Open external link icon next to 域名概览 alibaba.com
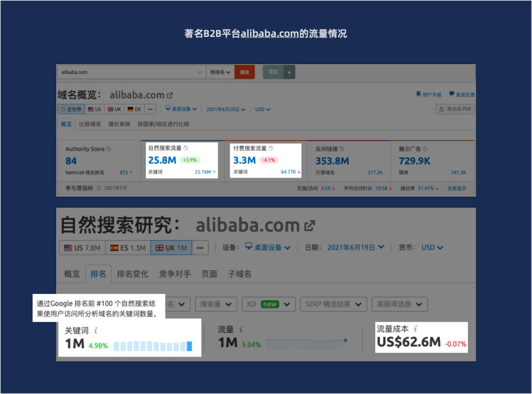The width and height of the screenshot is (532, 394). click(x=169, y=96)
